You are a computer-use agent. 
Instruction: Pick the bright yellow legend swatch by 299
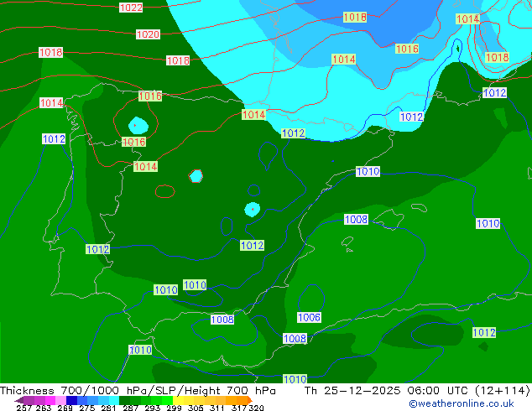click(178, 400)
